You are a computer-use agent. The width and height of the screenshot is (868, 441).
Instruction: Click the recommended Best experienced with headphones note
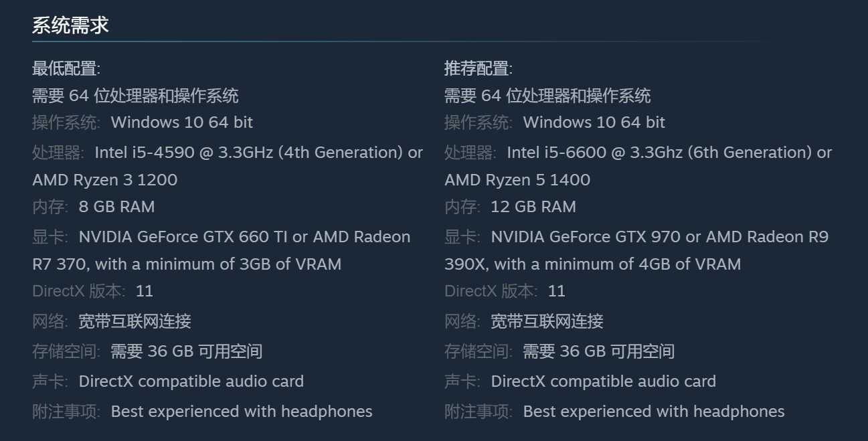point(654,412)
